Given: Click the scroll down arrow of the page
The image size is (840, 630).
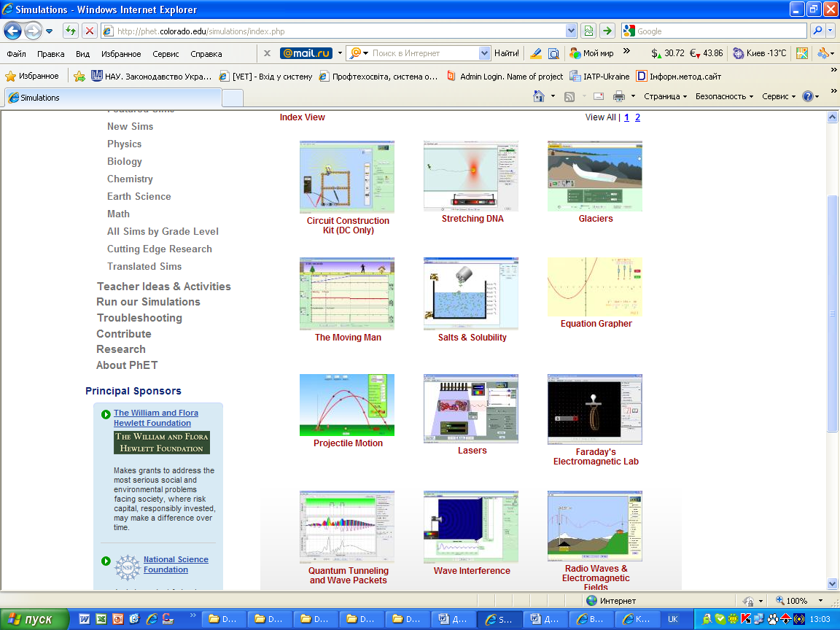Looking at the screenshot, I should tap(832, 583).
